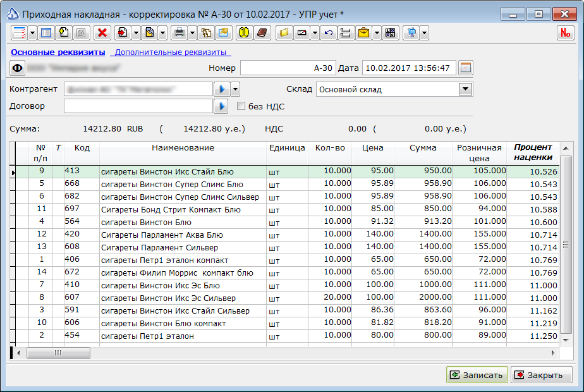Click the grid settings panel icon
Screen dimensions: 584x392
pyautogui.click(x=391, y=33)
